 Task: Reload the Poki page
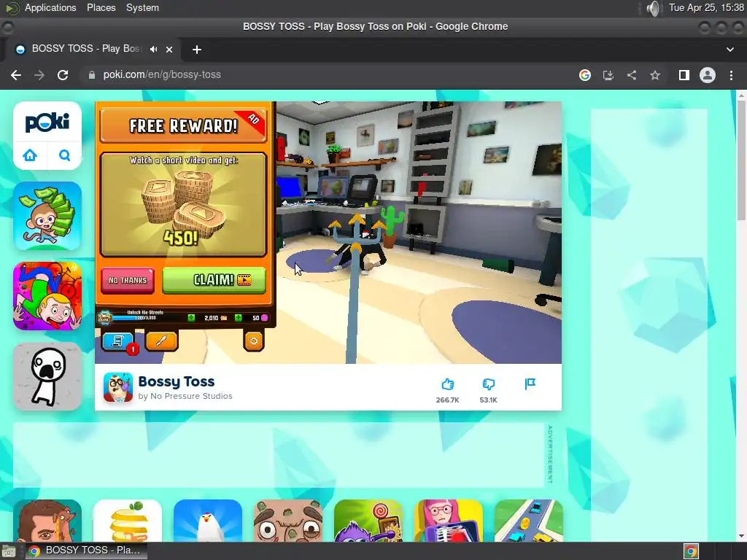pos(63,75)
